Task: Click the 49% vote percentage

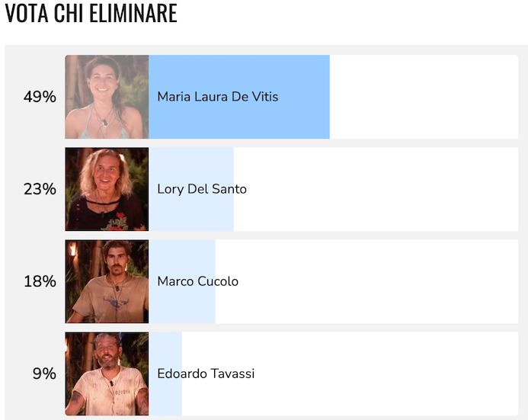Action: point(40,97)
